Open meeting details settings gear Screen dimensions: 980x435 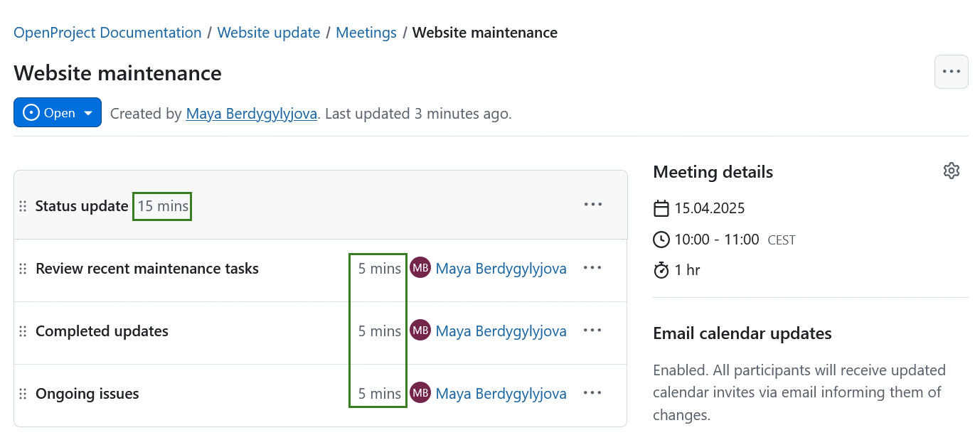pos(951,171)
